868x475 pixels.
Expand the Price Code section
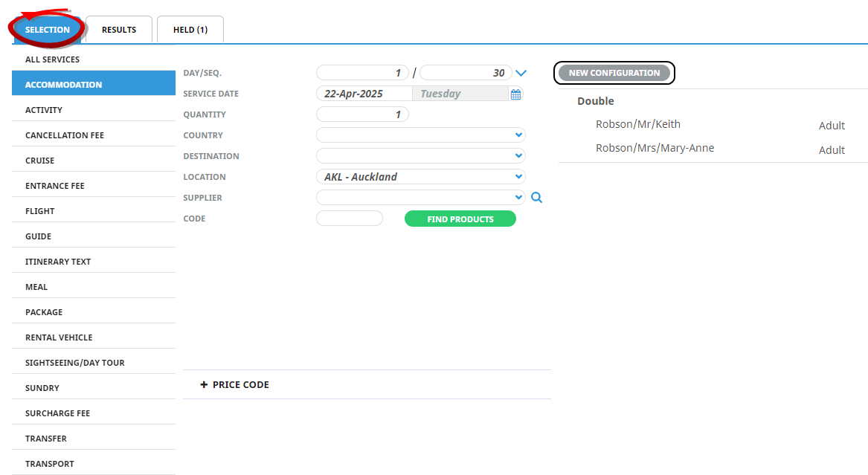(234, 385)
